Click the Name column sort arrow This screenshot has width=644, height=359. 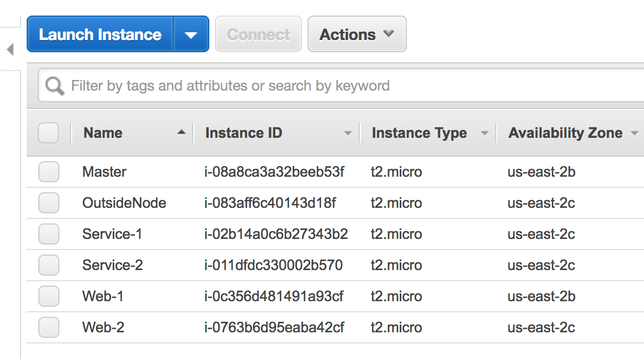(x=181, y=133)
